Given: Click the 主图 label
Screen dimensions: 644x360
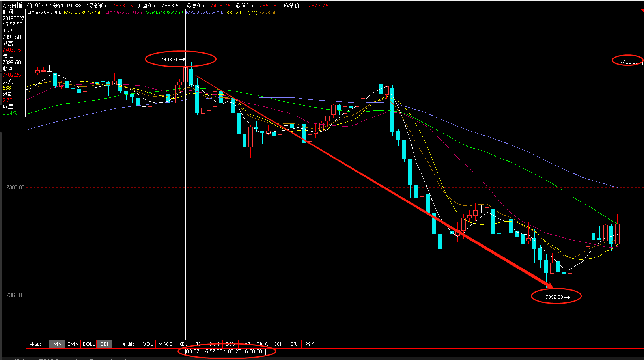Looking at the screenshot, I should (35, 344).
